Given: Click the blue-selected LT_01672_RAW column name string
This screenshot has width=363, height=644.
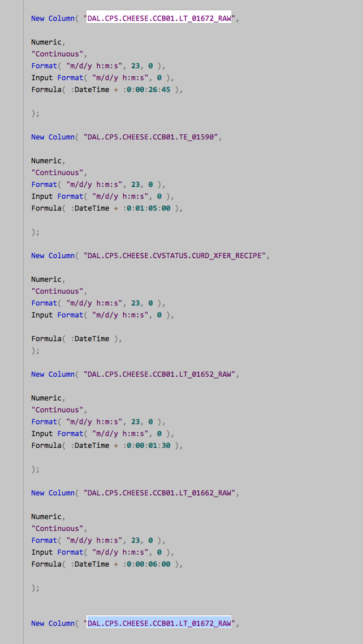Looking at the screenshot, I should (159, 623).
